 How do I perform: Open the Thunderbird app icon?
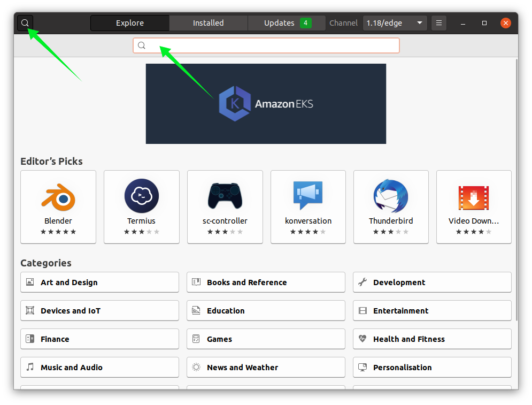[x=391, y=196]
